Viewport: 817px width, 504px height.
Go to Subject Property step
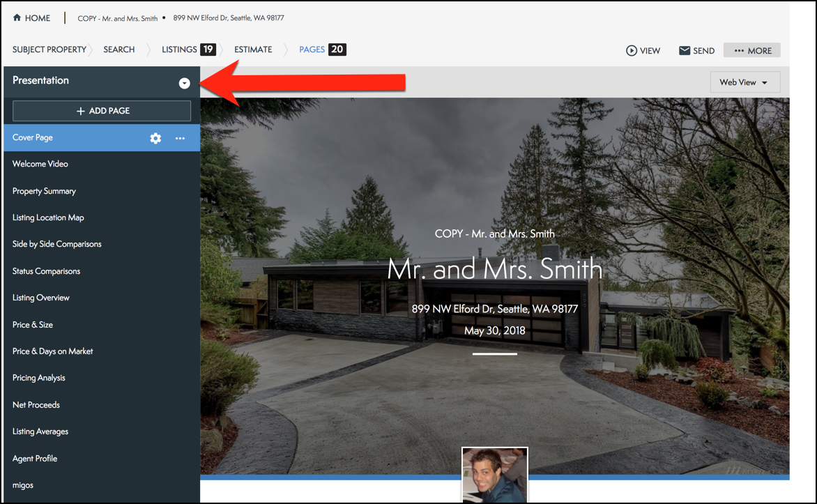[x=49, y=49]
